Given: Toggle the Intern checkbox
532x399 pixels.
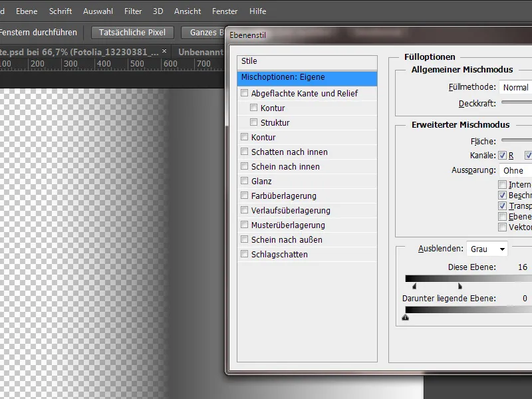Looking at the screenshot, I should (502, 185).
